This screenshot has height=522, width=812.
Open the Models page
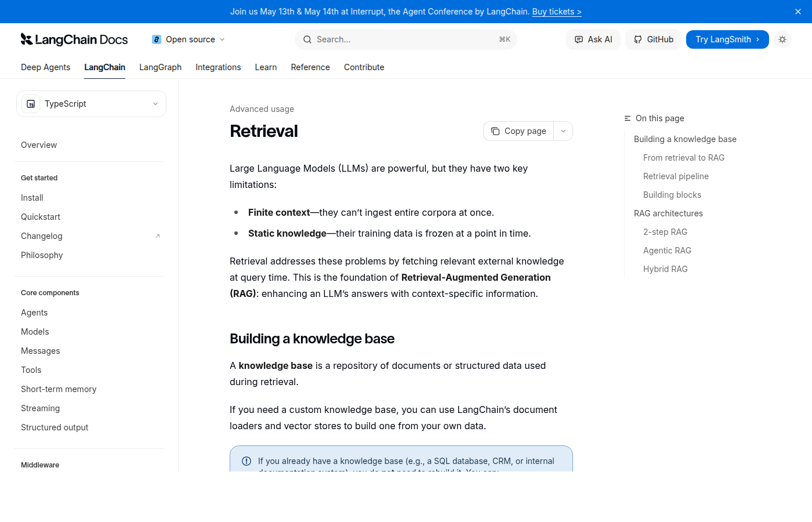tap(35, 332)
